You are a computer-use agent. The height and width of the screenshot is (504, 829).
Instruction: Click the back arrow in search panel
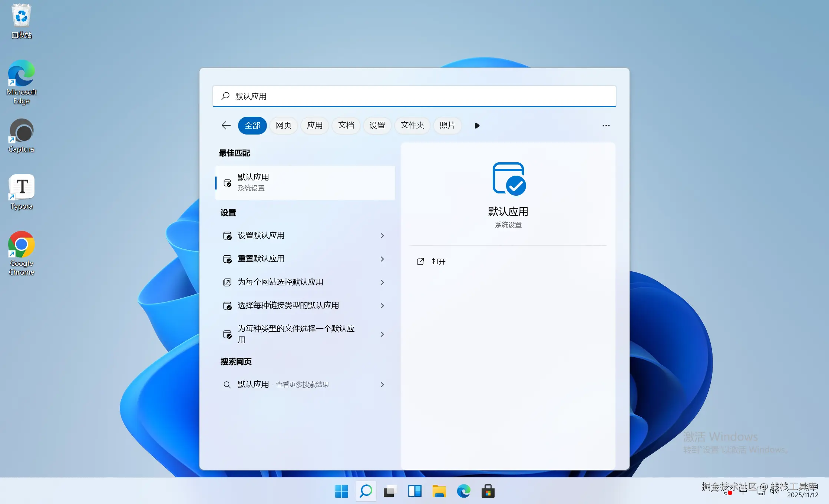226,126
